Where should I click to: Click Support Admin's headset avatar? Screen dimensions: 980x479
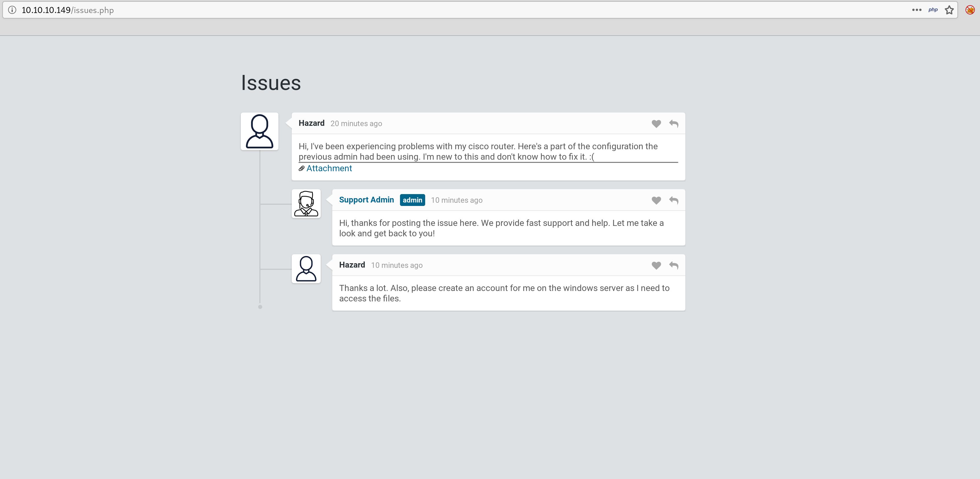[306, 204]
